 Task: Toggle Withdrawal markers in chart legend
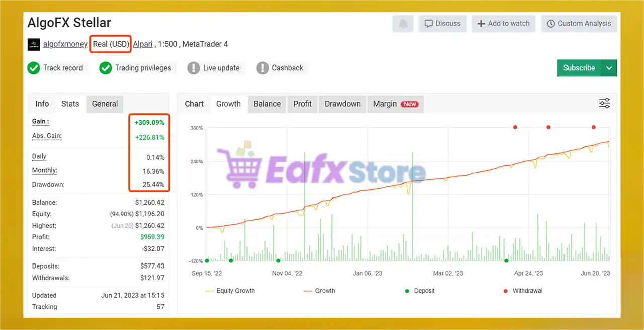(522, 291)
